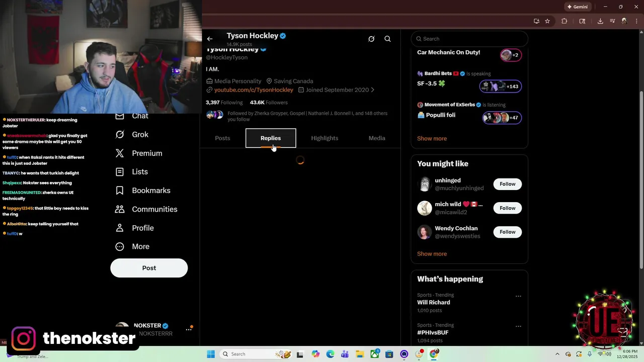Follow the unhinged account
644x362 pixels.
(x=507, y=184)
